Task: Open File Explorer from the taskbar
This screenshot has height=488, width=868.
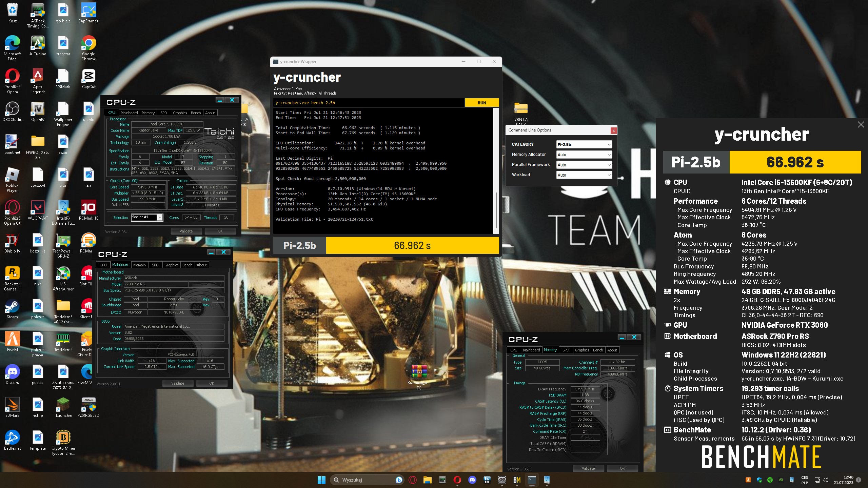Action: 427,480
